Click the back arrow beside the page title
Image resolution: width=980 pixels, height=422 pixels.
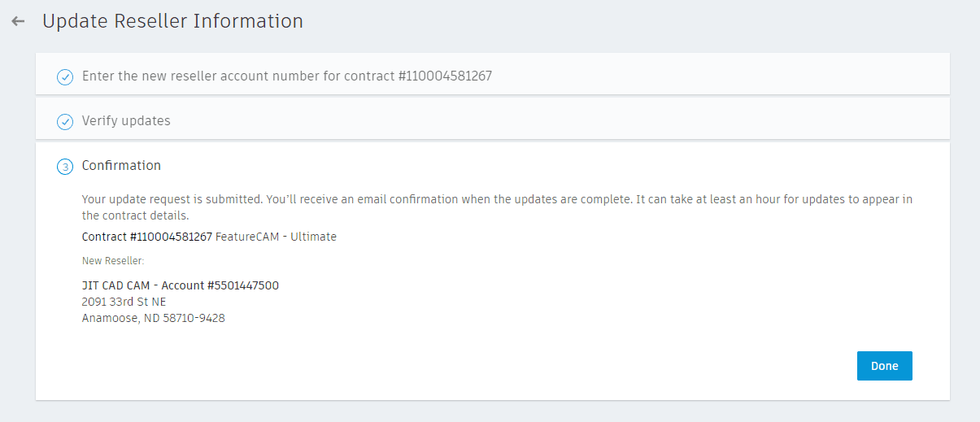click(18, 21)
